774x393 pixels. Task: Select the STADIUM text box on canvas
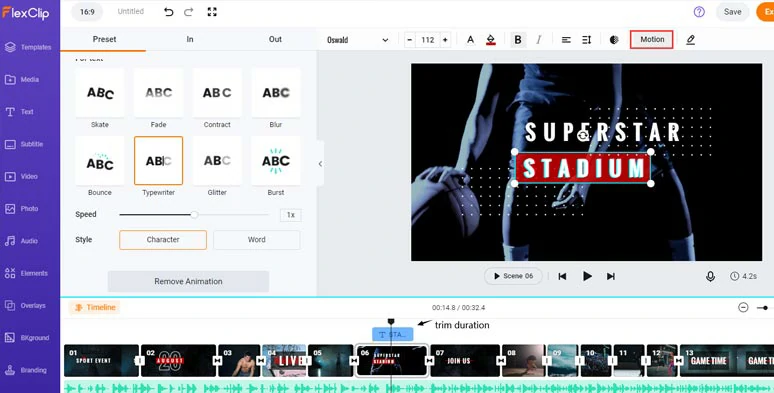(583, 168)
